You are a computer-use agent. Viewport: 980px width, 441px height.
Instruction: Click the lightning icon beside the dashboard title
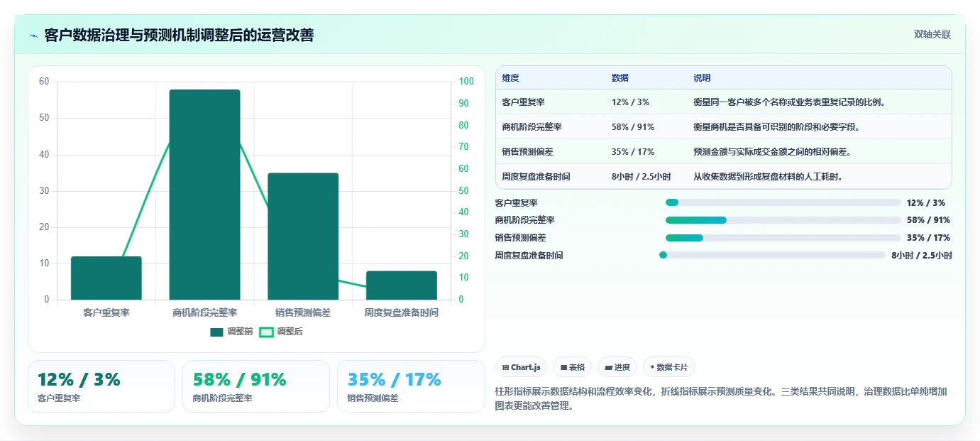click(x=34, y=36)
